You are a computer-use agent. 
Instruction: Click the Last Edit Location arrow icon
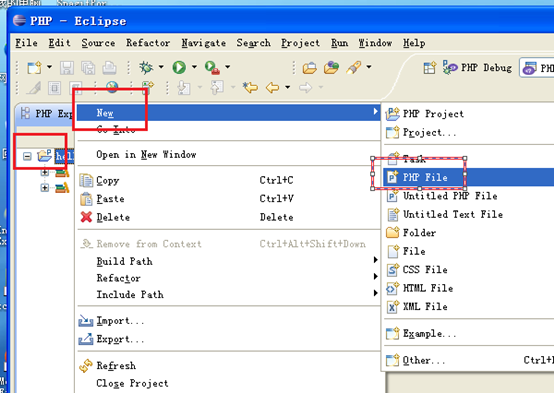click(x=251, y=87)
